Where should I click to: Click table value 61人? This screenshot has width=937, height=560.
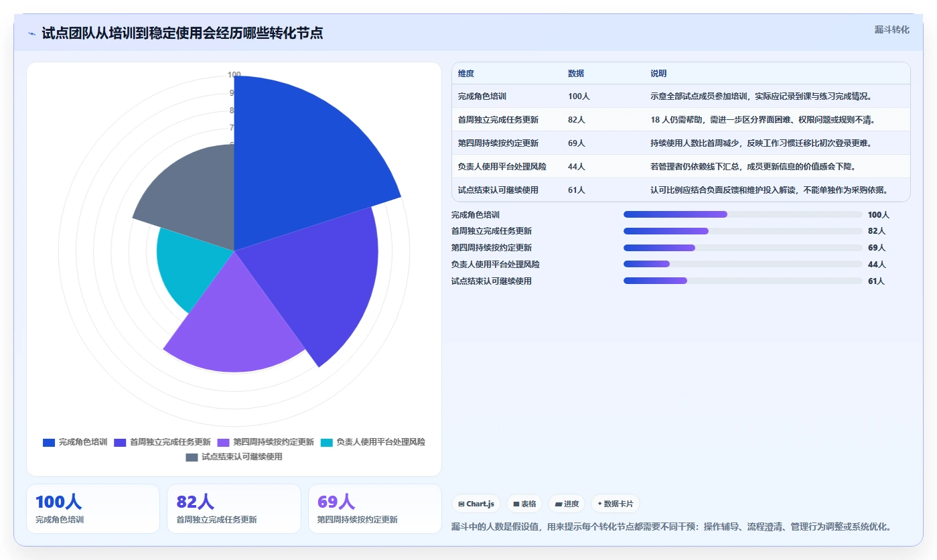[577, 190]
